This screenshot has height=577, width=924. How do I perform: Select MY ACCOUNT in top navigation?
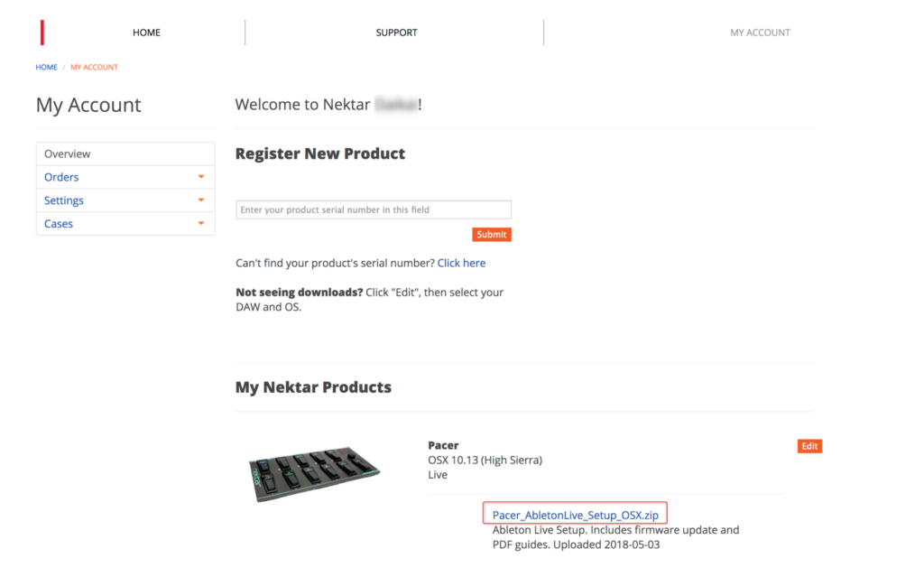(760, 33)
